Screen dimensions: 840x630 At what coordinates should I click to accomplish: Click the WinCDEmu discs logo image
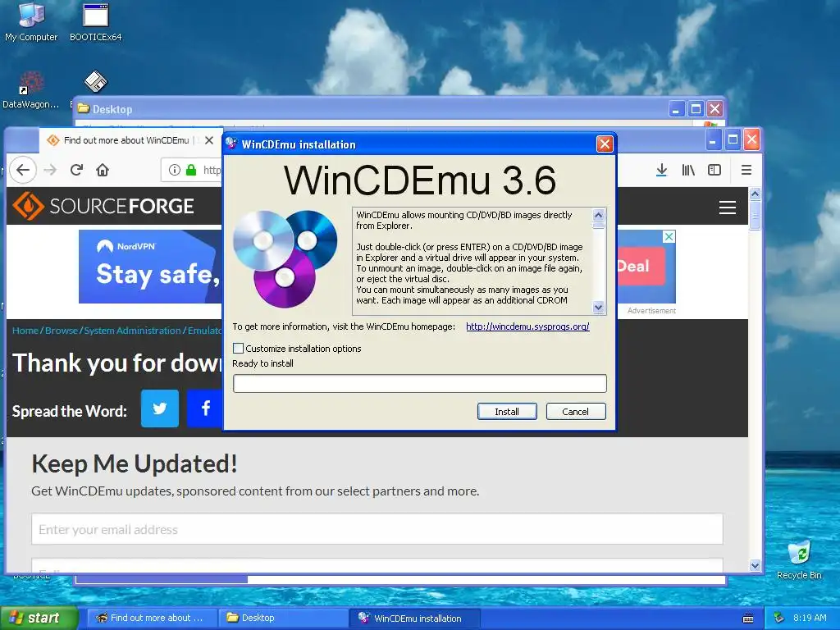[x=285, y=258]
